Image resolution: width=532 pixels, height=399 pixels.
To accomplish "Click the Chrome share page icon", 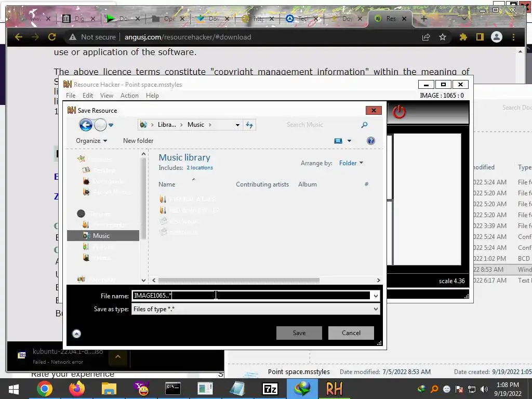I will pos(426,37).
